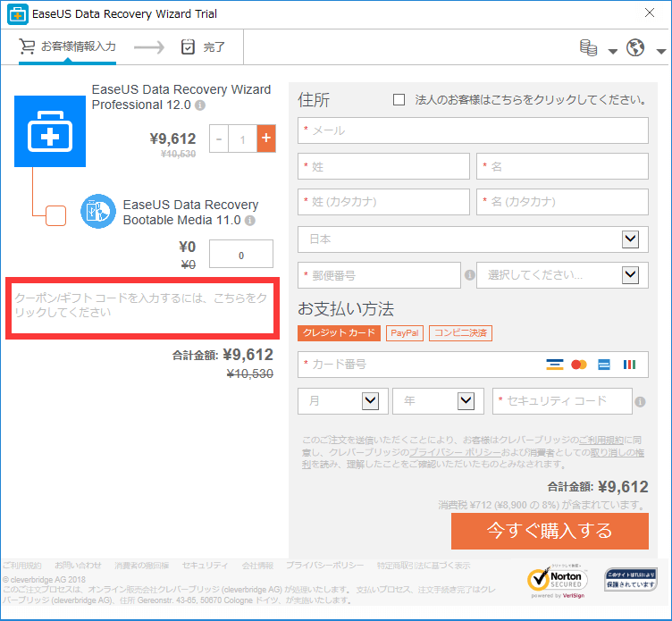Choose PayPal payment method
672x621 pixels.
click(405, 333)
